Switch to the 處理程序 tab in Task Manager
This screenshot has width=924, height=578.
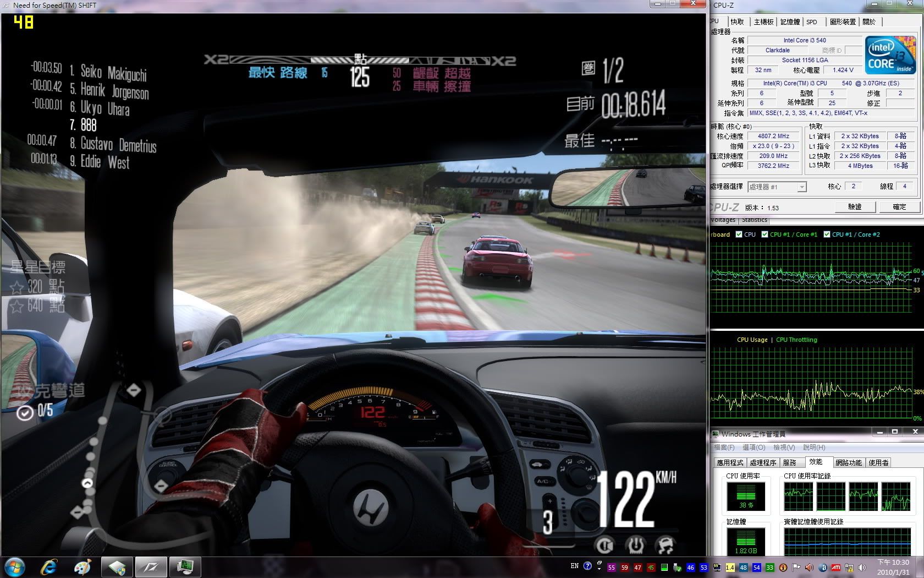click(x=763, y=463)
